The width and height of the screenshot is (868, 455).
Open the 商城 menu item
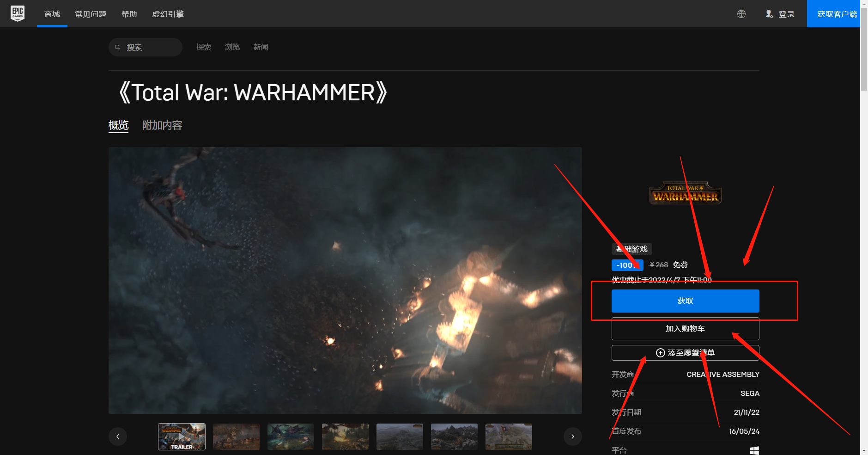tap(52, 14)
